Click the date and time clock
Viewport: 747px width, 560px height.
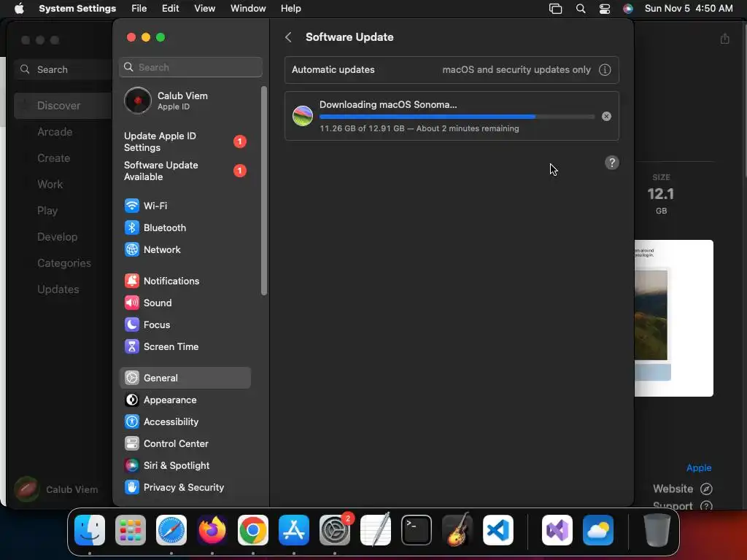point(689,9)
